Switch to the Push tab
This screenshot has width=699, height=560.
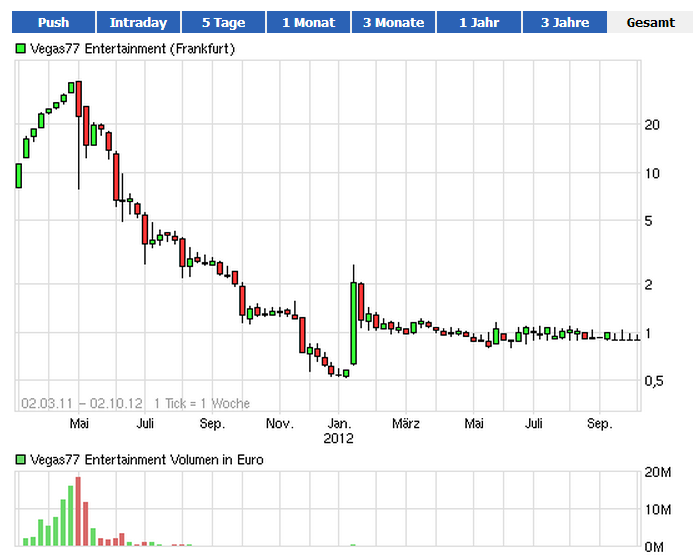coord(53,22)
